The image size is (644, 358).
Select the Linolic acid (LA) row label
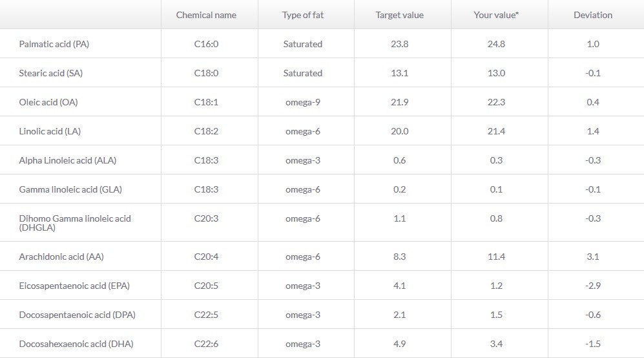click(50, 132)
